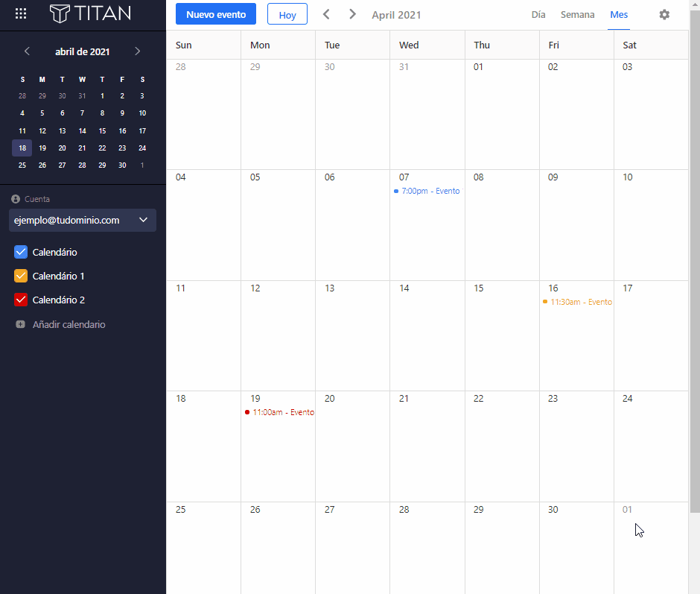Click the Titan logo
Screen dimensions: 700x594
click(x=90, y=13)
